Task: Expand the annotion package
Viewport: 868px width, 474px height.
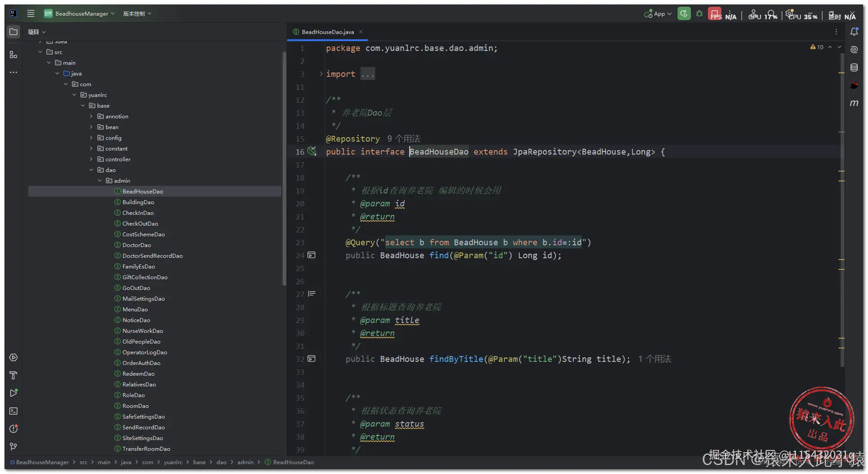Action: click(91, 116)
